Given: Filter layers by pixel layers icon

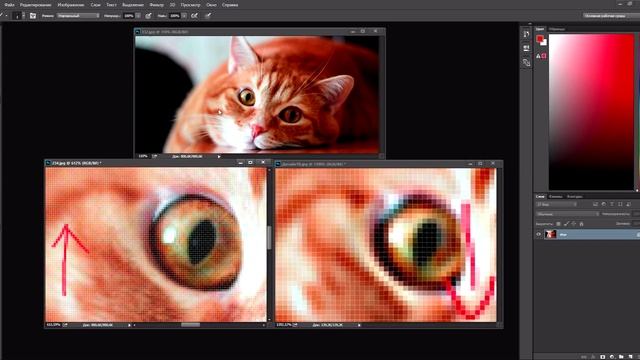Looking at the screenshot, I should 596,204.
